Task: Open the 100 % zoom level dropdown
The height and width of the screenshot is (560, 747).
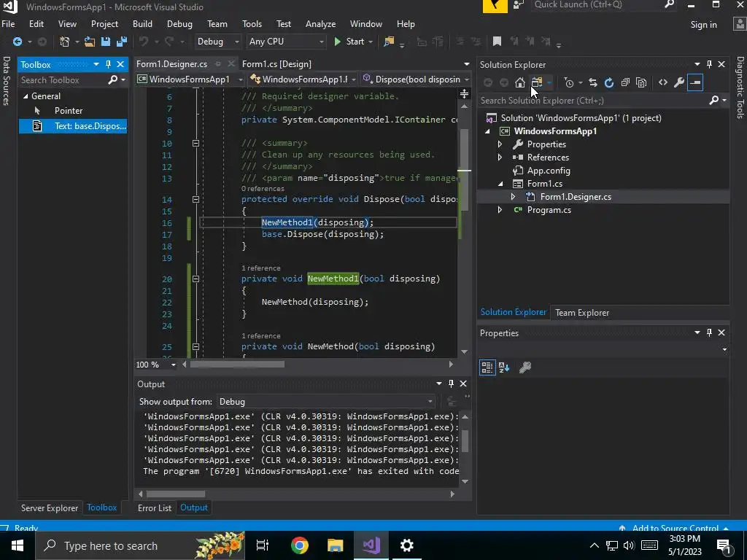Action: coord(156,365)
